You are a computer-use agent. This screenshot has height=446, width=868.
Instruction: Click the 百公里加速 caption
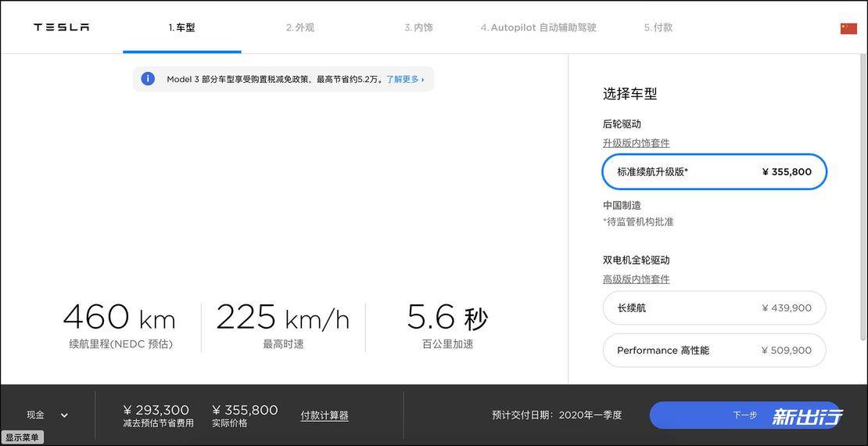[448, 344]
